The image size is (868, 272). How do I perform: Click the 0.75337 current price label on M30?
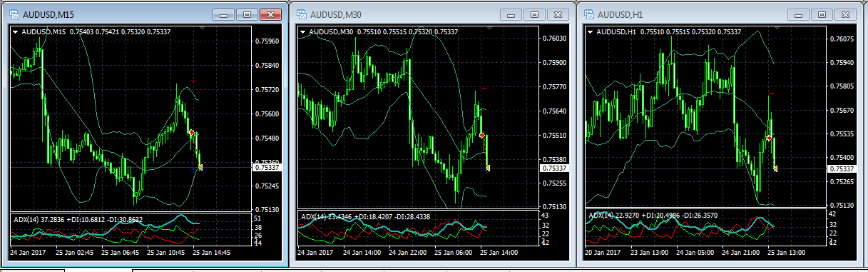pyautogui.click(x=556, y=168)
